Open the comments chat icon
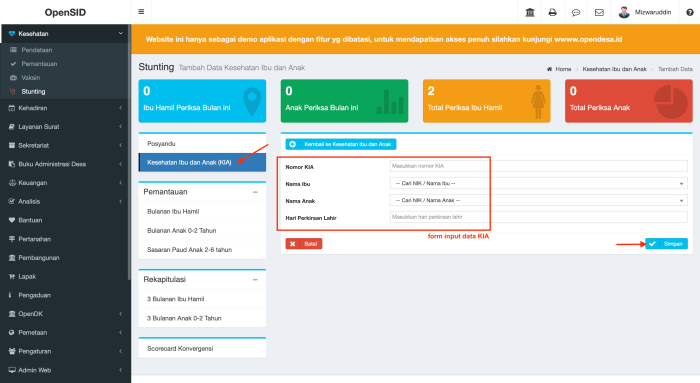 (x=576, y=12)
